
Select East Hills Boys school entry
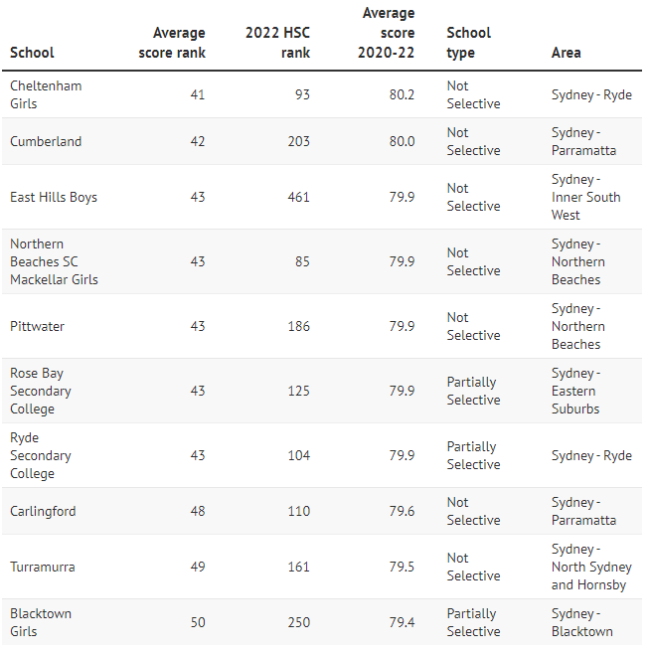(53, 197)
